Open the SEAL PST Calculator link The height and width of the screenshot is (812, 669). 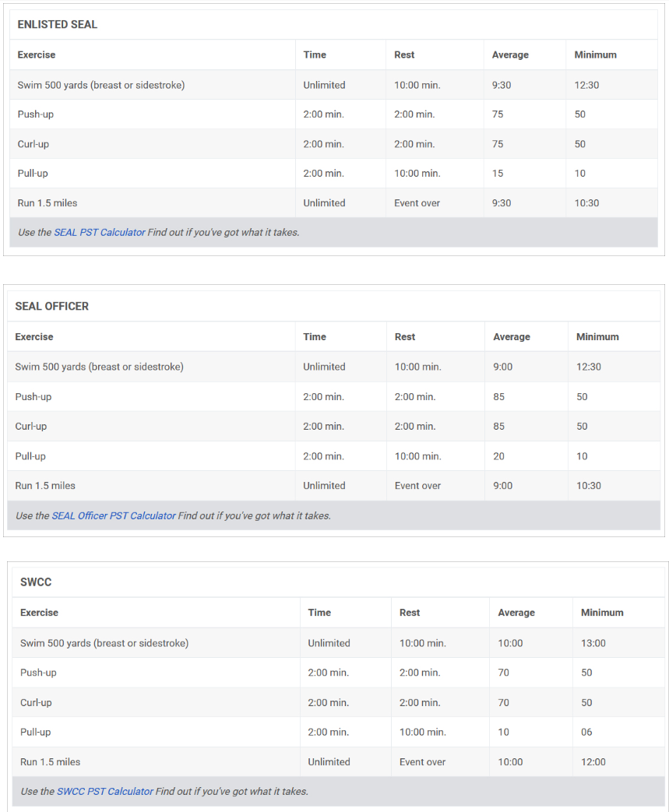100,233
